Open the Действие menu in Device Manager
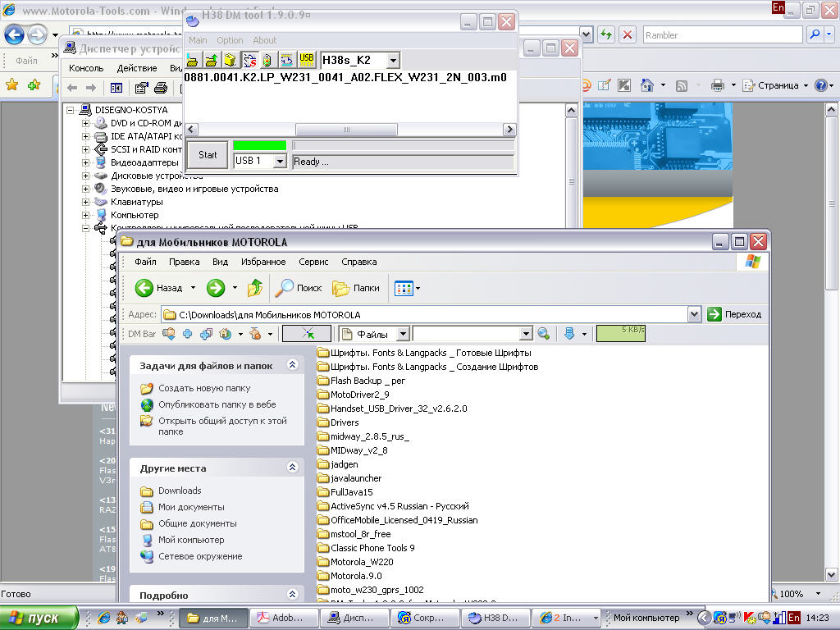The width and height of the screenshot is (840, 630). pos(137,69)
